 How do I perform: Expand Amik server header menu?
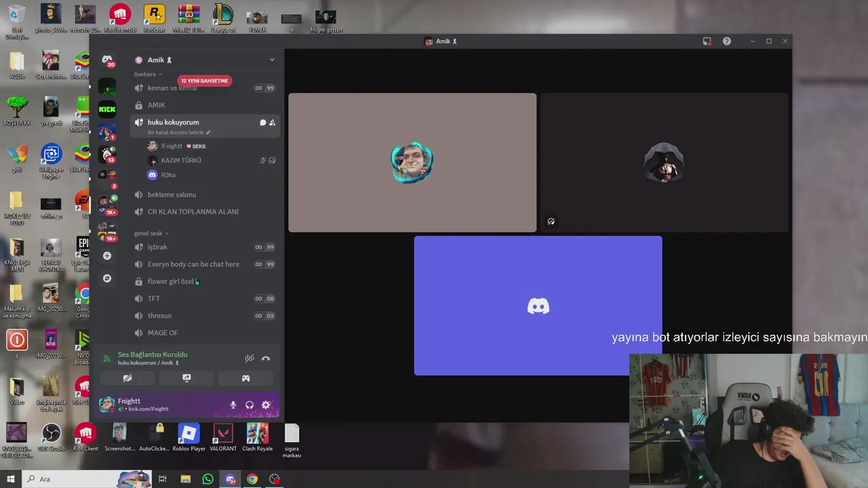[x=272, y=60]
